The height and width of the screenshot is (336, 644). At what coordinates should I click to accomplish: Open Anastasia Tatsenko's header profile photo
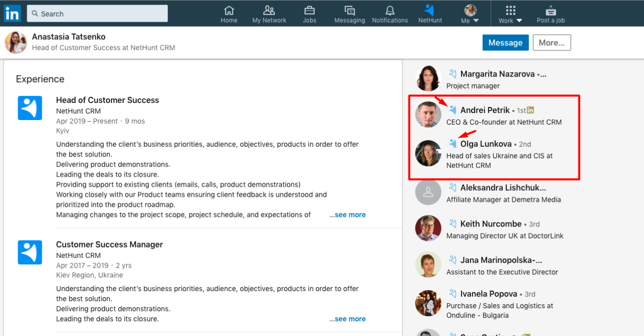16,42
